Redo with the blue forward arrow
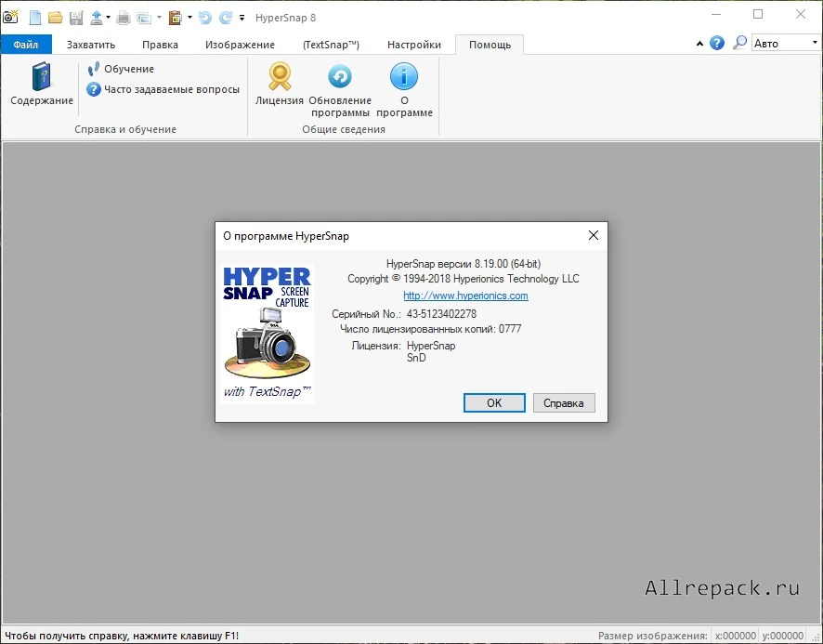823x644 pixels. 226,18
